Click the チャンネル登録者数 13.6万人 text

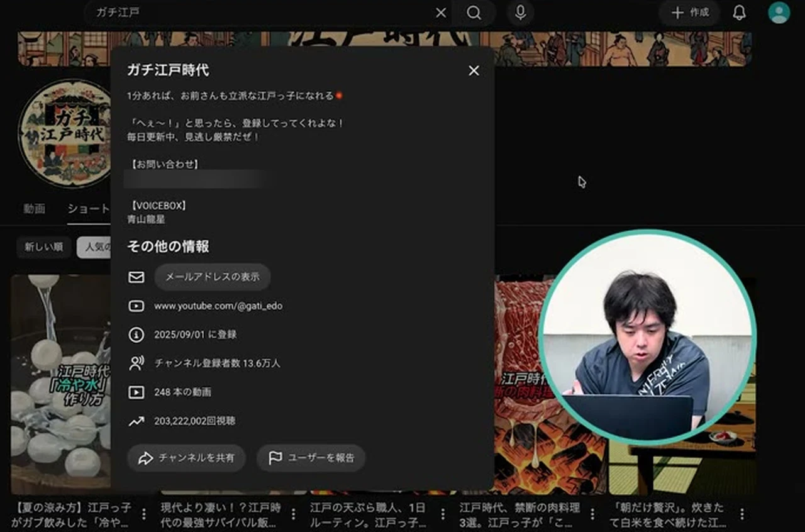pos(218,363)
